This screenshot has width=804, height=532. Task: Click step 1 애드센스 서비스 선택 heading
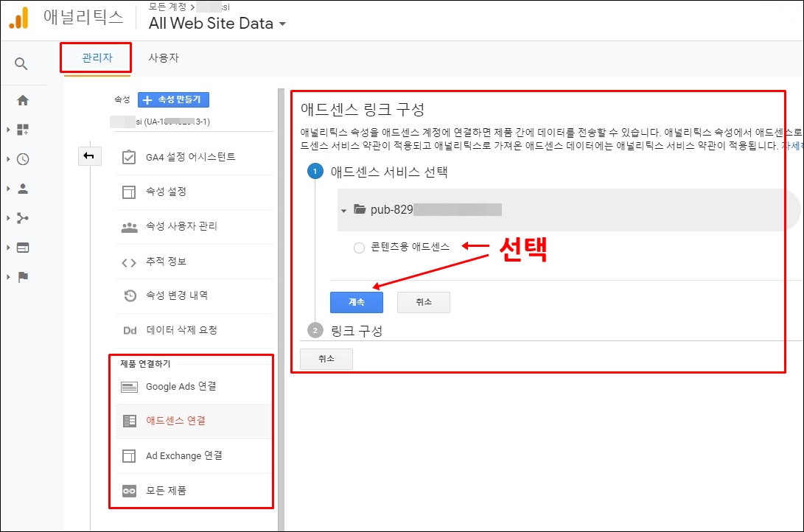[x=388, y=172]
